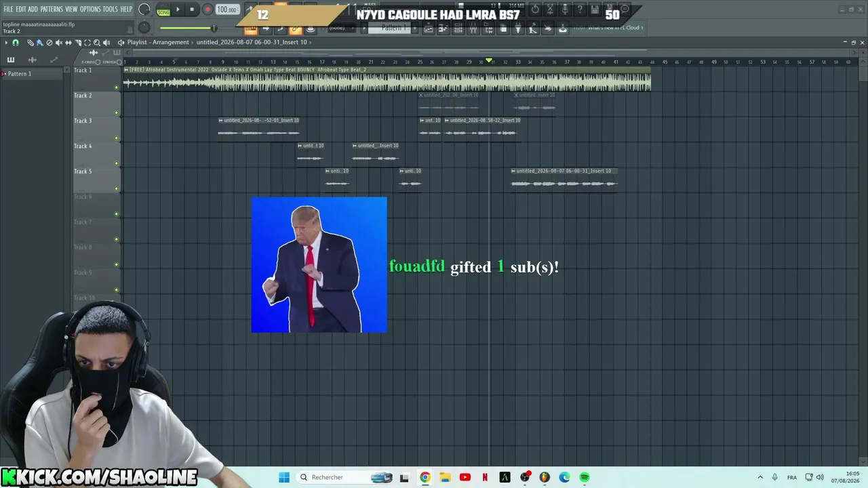Select the playlist Draw pencil tool
The width and height of the screenshot is (868, 488).
[x=31, y=42]
